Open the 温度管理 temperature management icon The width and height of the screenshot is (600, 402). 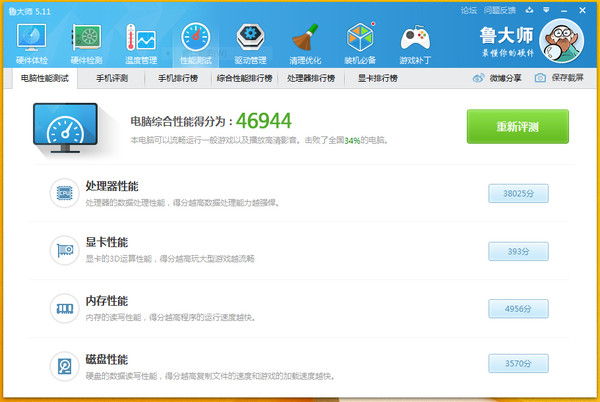(x=141, y=38)
